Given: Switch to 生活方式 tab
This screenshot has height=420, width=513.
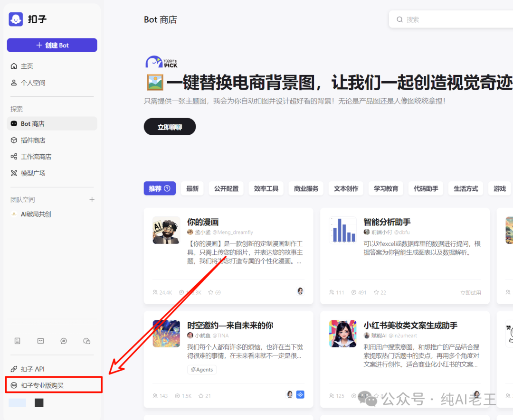Looking at the screenshot, I should point(466,188).
